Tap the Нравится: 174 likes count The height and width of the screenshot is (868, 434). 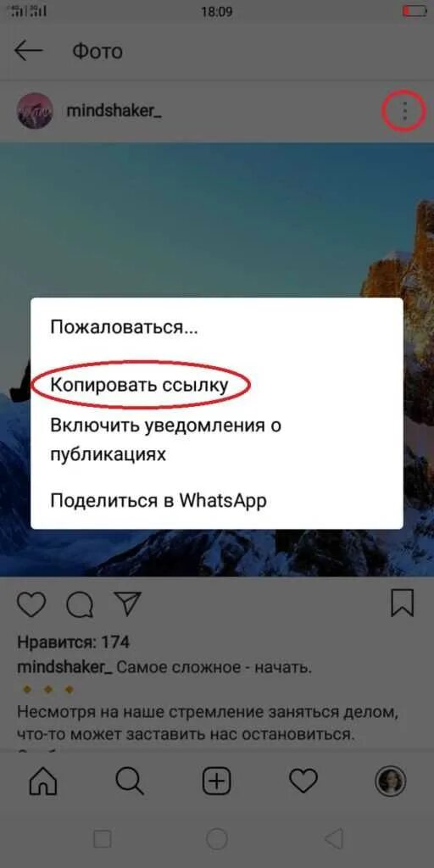coord(73,643)
